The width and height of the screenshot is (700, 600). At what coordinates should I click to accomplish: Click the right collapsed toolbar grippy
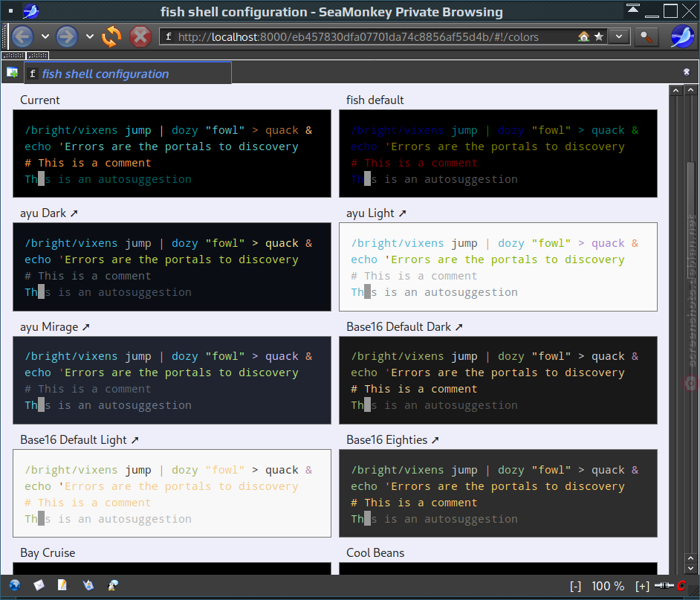(x=37, y=56)
